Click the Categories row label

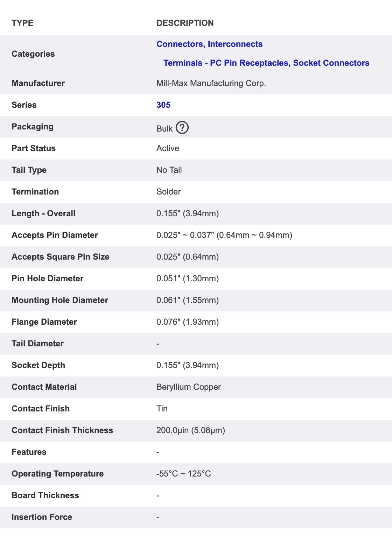coord(33,54)
